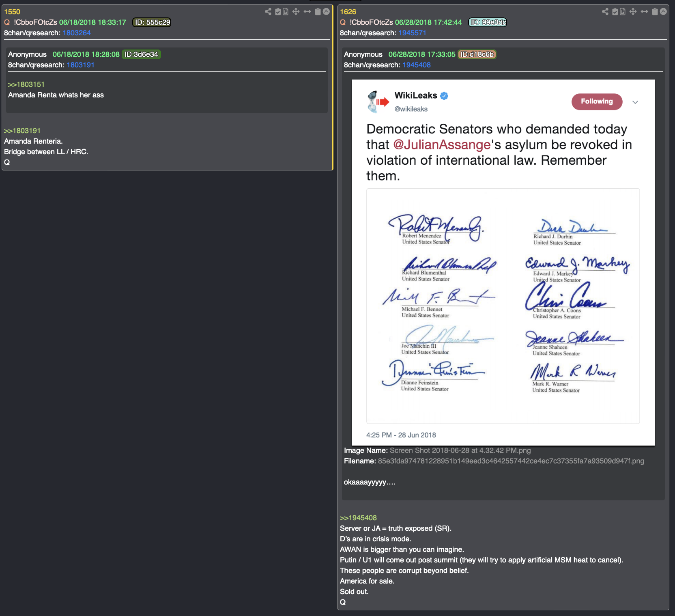Click image file icon on post 1550
675x616 pixels.
(x=286, y=12)
